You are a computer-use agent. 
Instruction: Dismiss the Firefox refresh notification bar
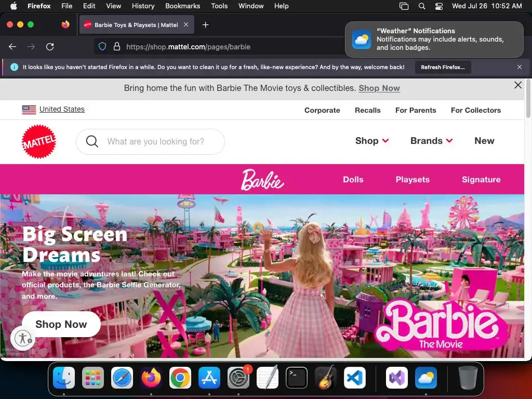point(520,67)
